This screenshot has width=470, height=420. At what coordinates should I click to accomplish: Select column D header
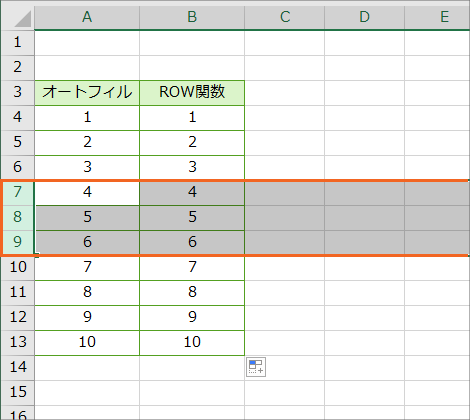pos(364,17)
